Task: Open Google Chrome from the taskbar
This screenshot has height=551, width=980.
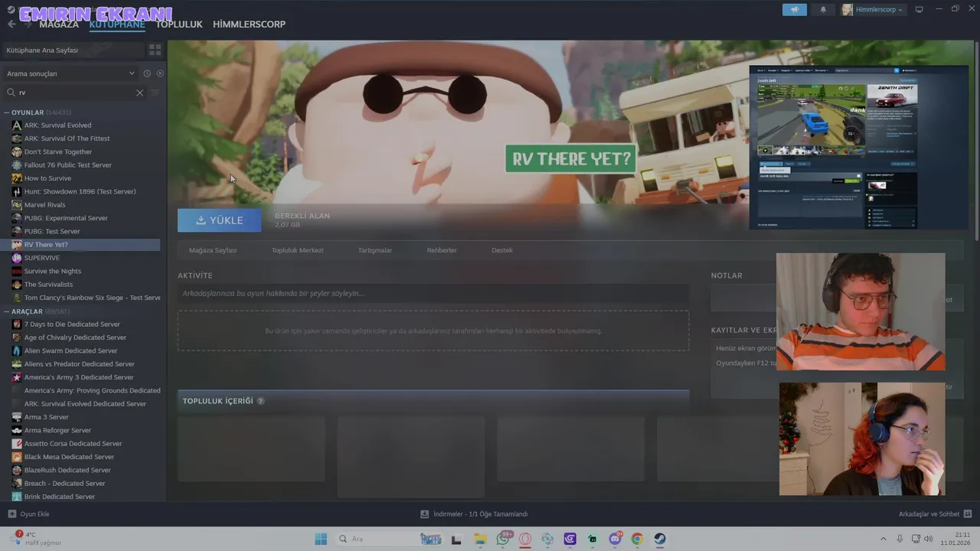Action: [x=637, y=539]
